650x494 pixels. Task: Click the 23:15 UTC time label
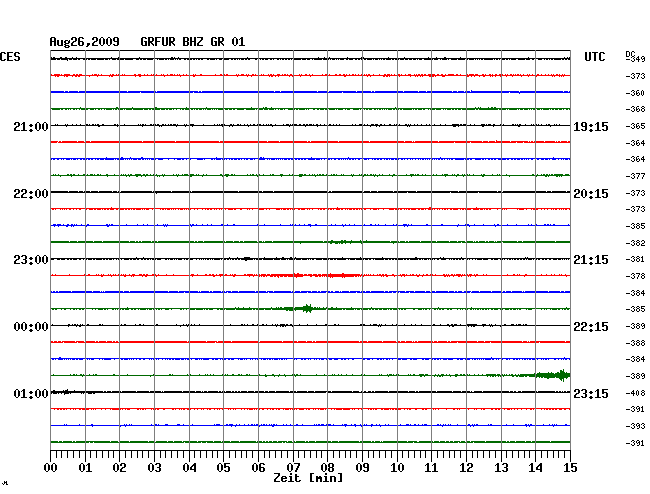tap(591, 393)
